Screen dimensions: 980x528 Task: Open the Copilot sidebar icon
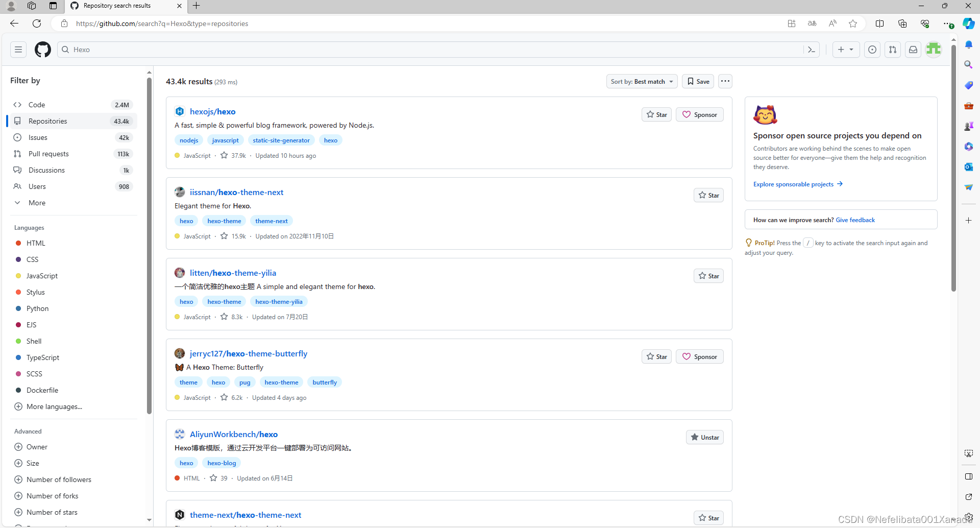968,23
